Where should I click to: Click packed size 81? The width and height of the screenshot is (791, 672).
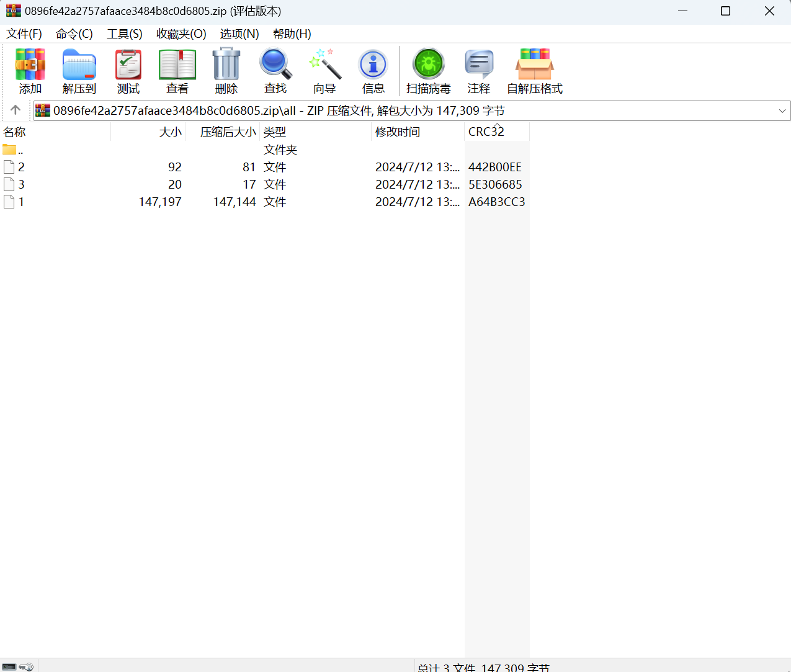point(249,167)
